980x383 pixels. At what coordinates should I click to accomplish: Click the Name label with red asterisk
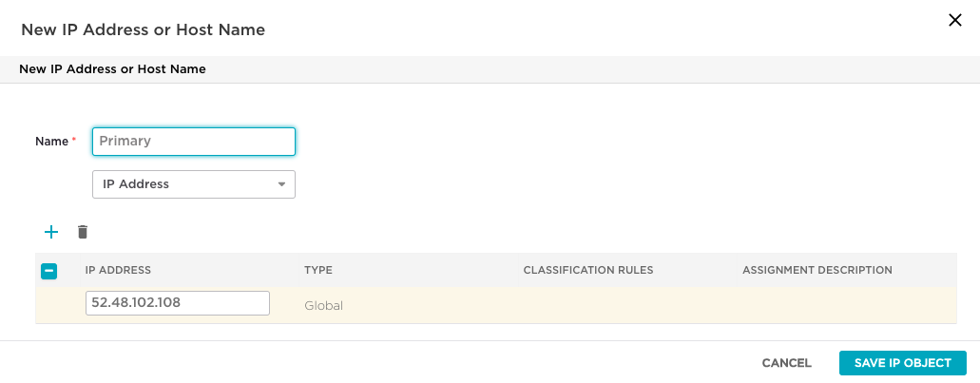[56, 142]
